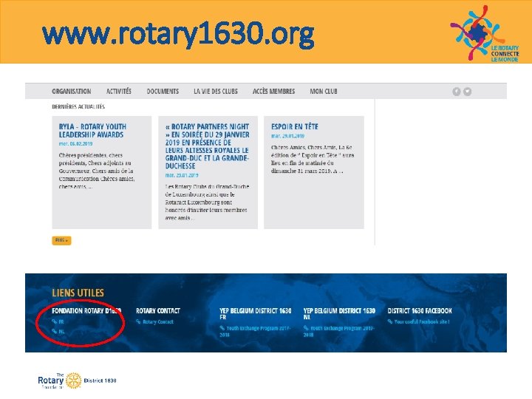Click excerpt starting Les Rotary Clubs du Grand-Duché
This screenshot has width=532, height=399.
point(208,202)
